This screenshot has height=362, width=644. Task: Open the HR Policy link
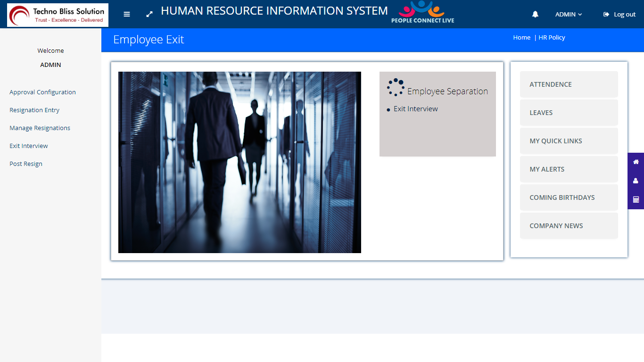(552, 38)
